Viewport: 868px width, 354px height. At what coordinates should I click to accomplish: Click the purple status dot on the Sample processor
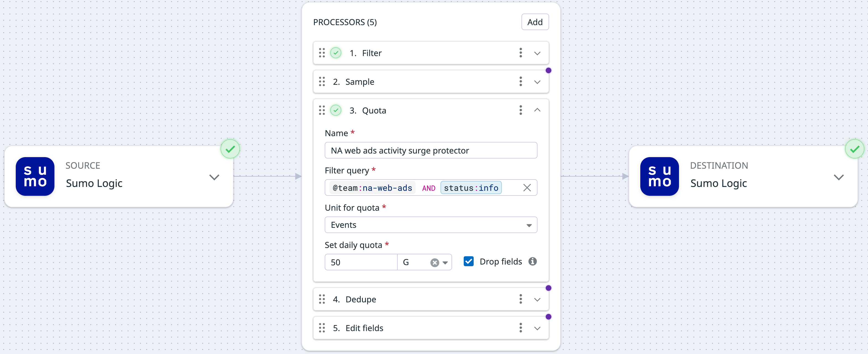click(549, 70)
